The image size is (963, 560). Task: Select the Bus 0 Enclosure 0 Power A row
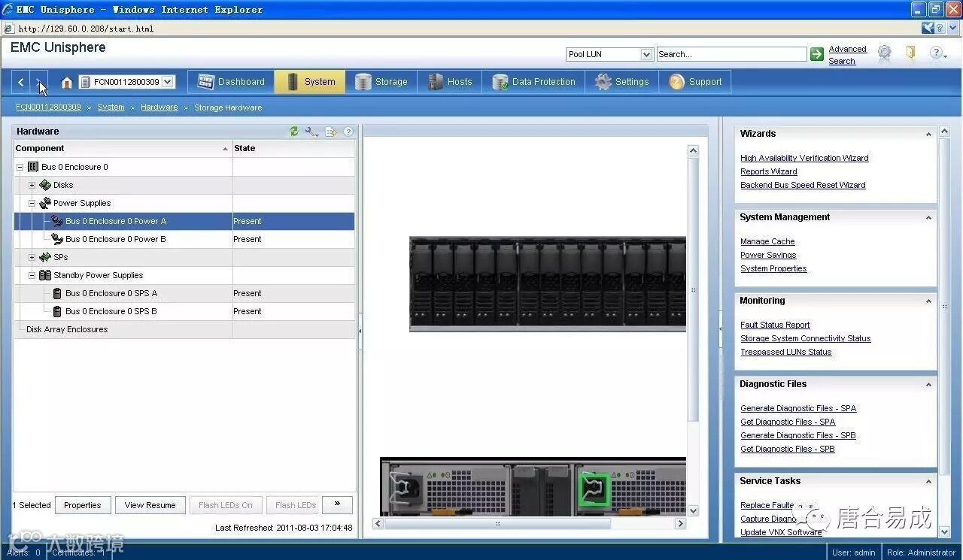point(184,221)
